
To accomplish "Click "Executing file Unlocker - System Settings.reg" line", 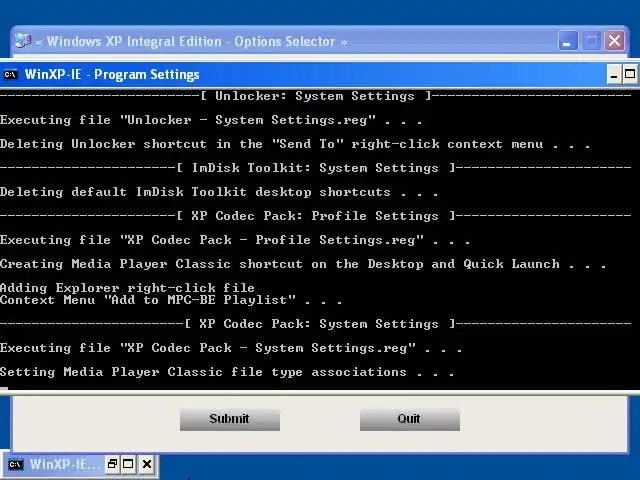I will point(211,120).
